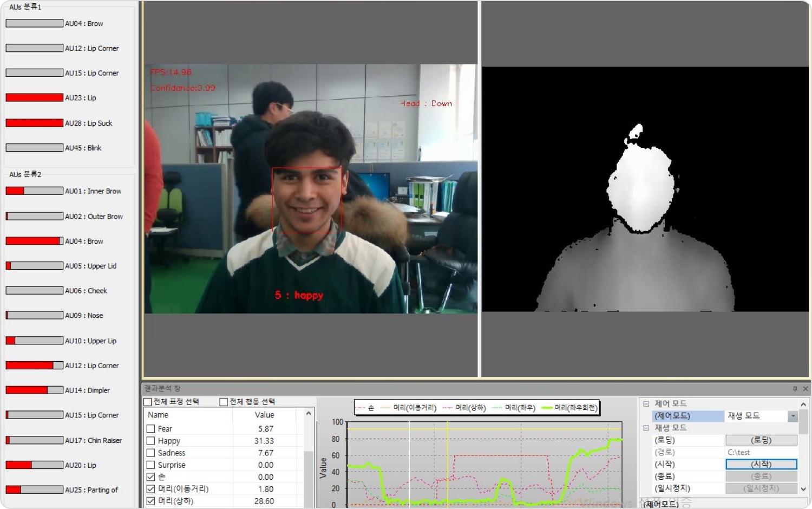This screenshot has height=509, width=812.
Task: Click the AUs 분류1 group title
Action: [25, 7]
